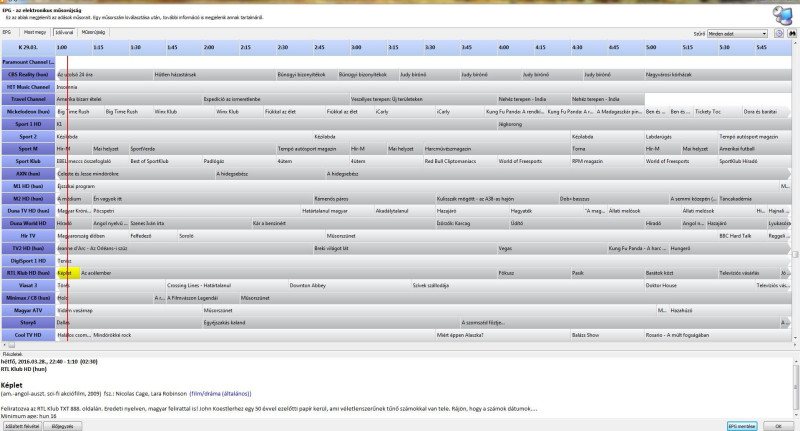
Task: Click the 4:30 time marker
Action: pyautogui.click(x=577, y=47)
